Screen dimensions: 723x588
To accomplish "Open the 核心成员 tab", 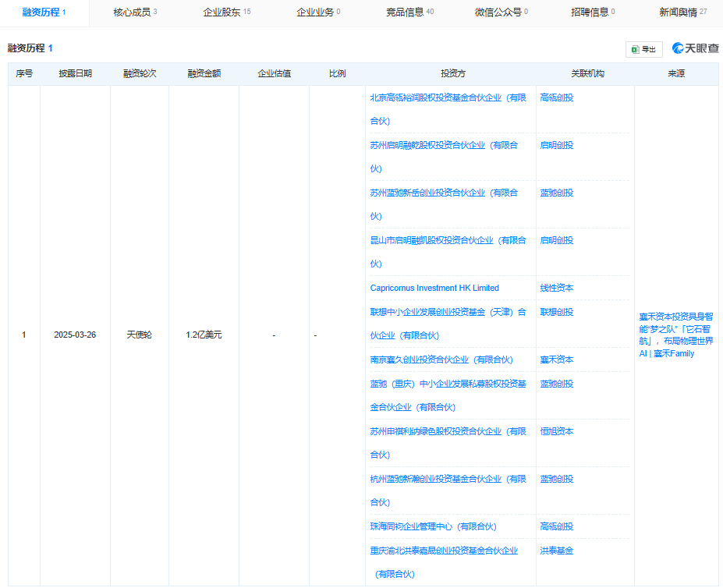I will coord(135,12).
